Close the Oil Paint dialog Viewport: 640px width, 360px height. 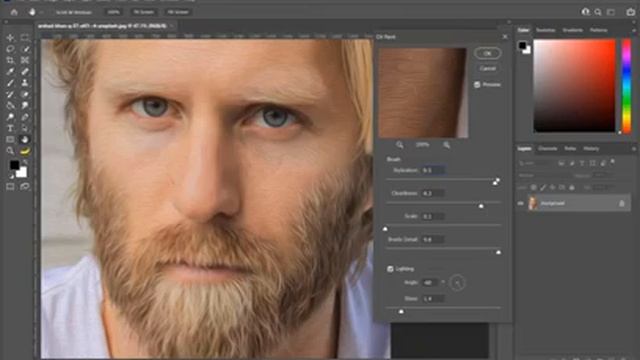(505, 37)
